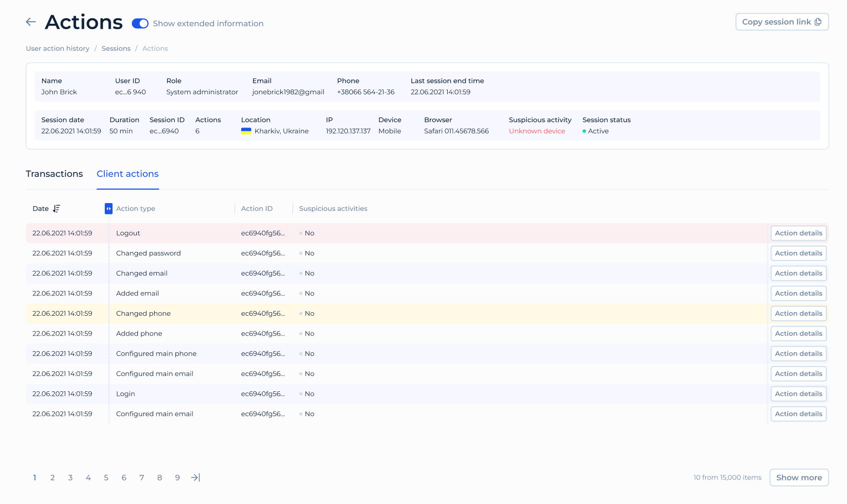
Task: Go to pagination page 9
Action: click(177, 478)
